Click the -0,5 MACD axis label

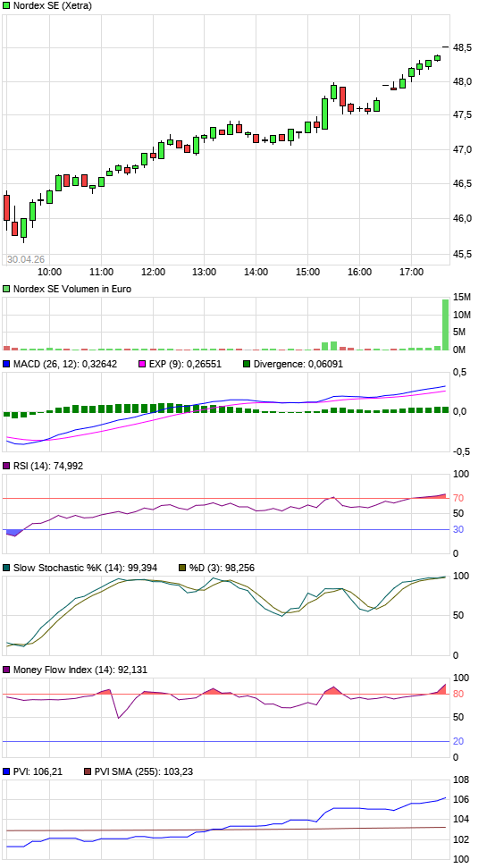click(x=460, y=451)
